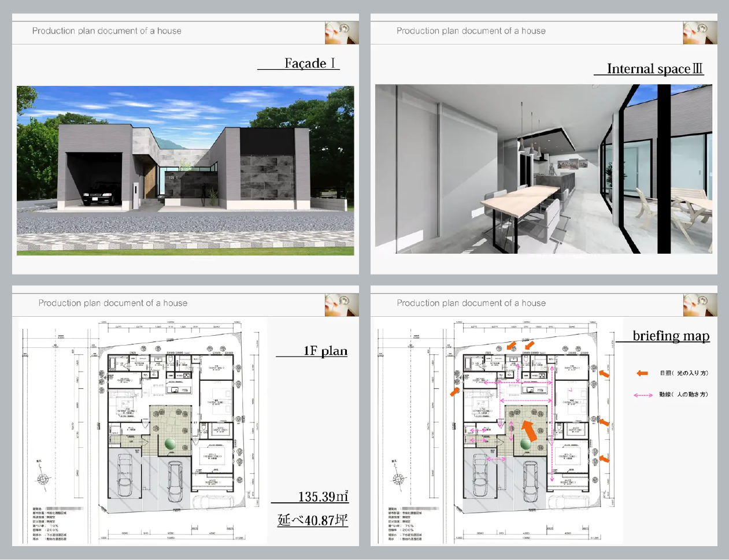This screenshot has height=560, width=729.
Task: Click the "Façade I" slide title
Action: click(309, 64)
